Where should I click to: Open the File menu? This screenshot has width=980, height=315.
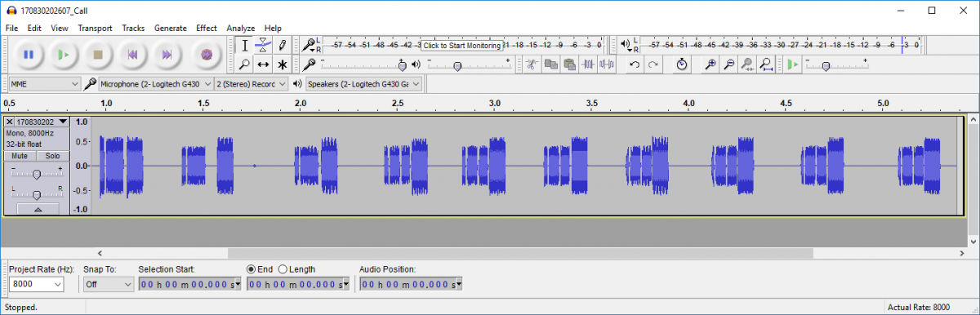tap(11, 28)
